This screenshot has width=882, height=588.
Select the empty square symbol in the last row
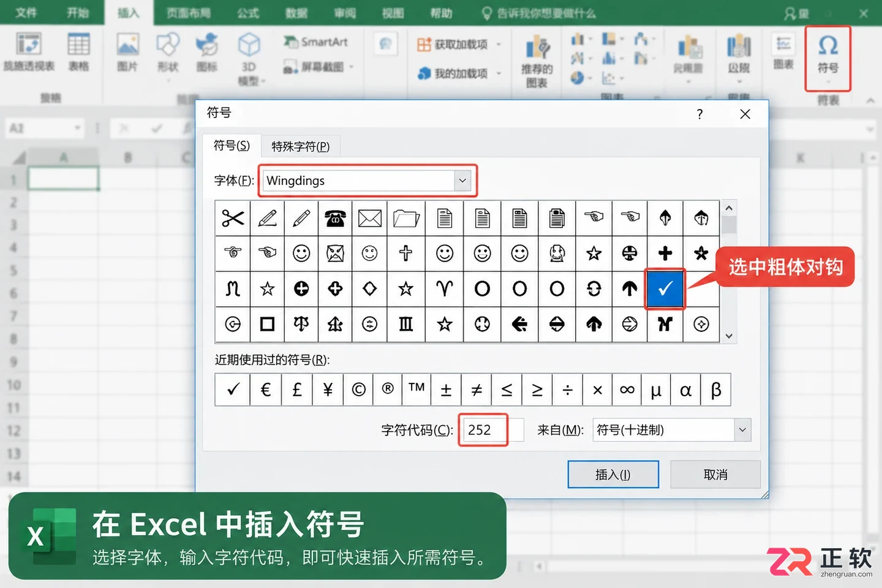click(267, 324)
